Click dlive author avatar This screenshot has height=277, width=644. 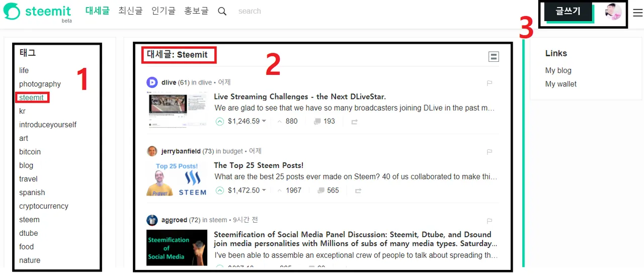point(152,82)
